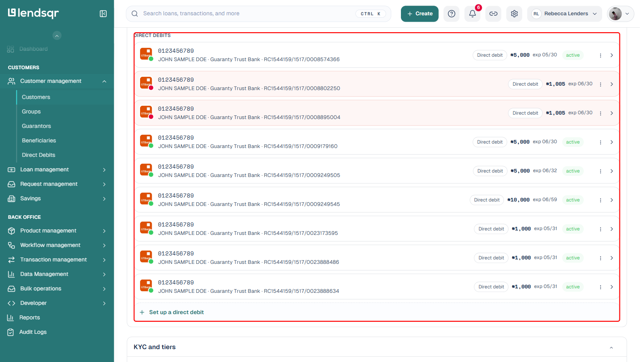Select Beneficiaries in sidebar
The image size is (644, 362).
(x=39, y=140)
